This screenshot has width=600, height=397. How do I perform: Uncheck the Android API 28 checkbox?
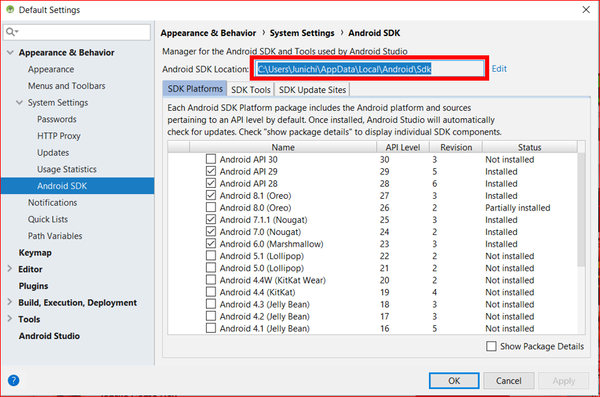211,183
